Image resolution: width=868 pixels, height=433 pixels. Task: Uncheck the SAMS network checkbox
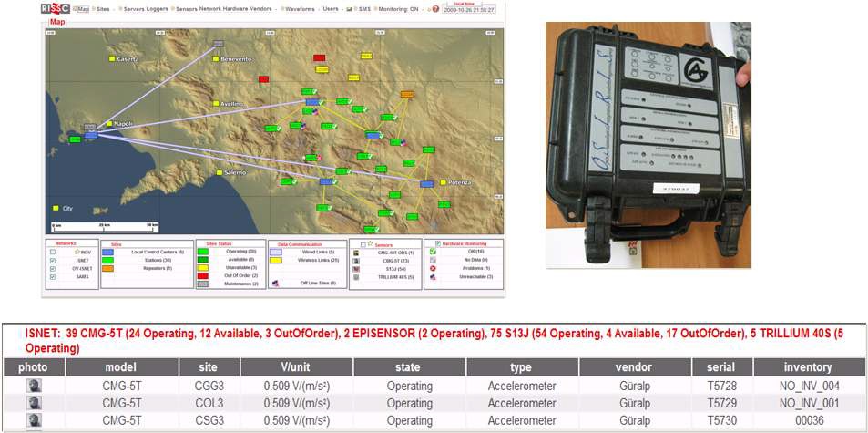[x=53, y=276]
